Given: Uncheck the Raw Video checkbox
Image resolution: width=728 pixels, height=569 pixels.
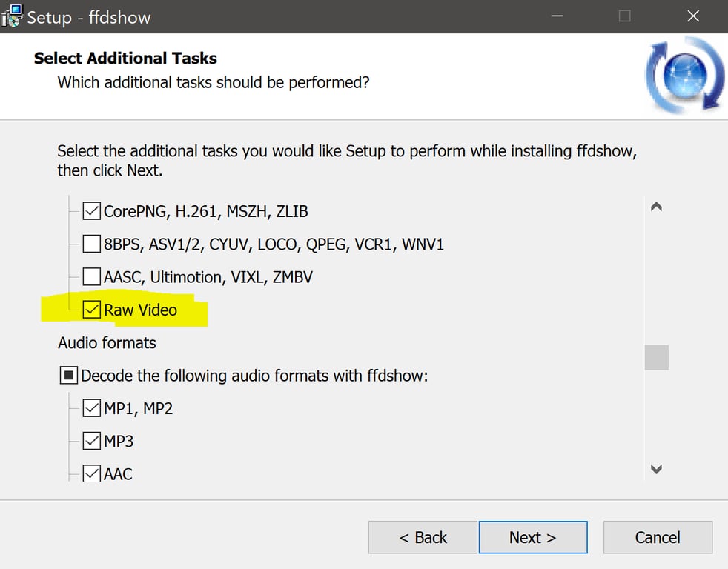Looking at the screenshot, I should click(x=92, y=310).
